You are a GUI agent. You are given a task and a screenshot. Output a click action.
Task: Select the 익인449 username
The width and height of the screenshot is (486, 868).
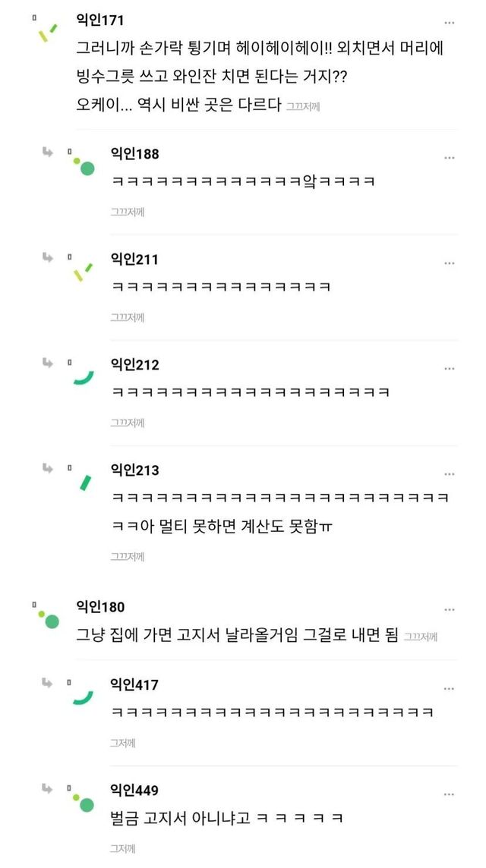(135, 791)
